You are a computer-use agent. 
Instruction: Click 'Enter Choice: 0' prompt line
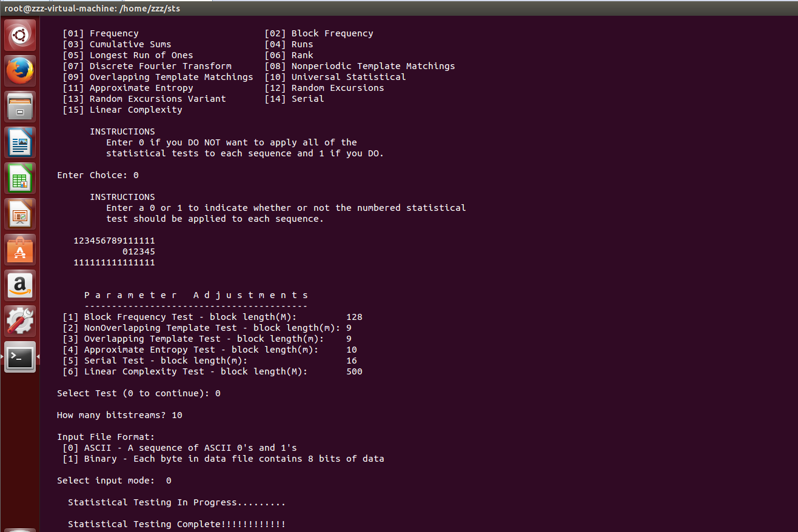click(98, 175)
